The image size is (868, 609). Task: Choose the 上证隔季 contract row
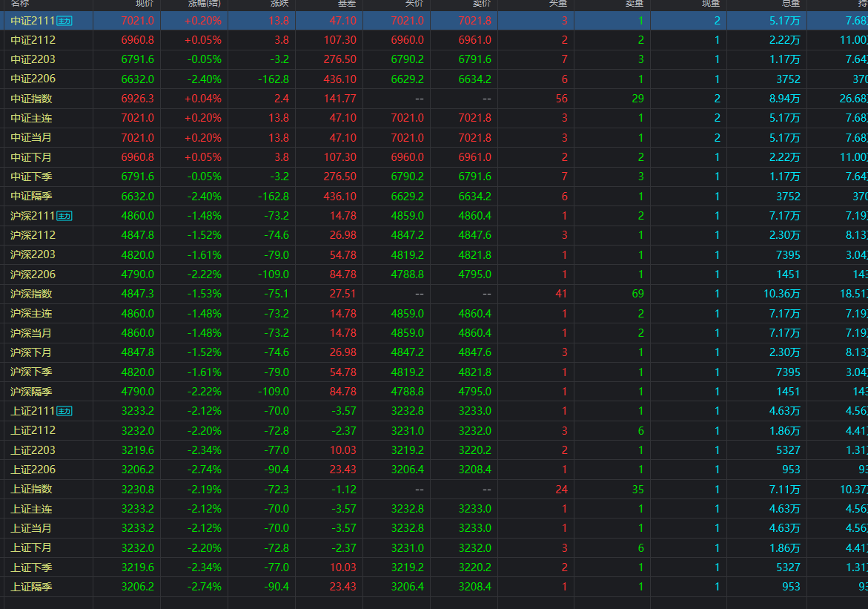[31, 587]
